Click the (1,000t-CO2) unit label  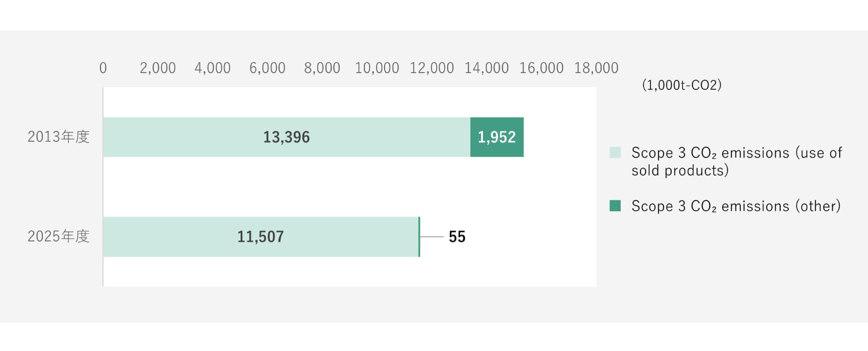point(681,85)
